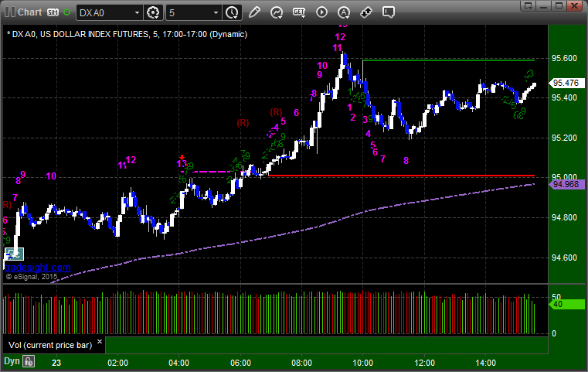Click the symbol link icon

tap(366, 12)
